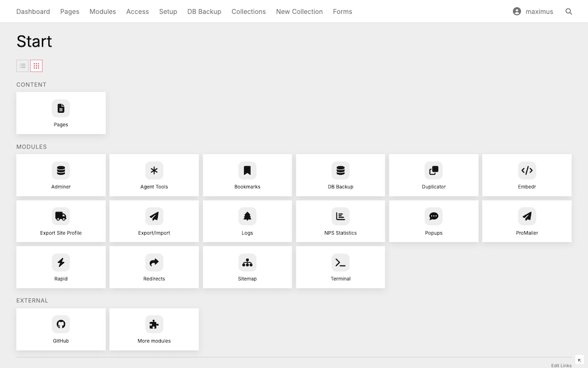Screen dimensions: 588x368
Task: Switch to list view layout
Action: (22, 66)
